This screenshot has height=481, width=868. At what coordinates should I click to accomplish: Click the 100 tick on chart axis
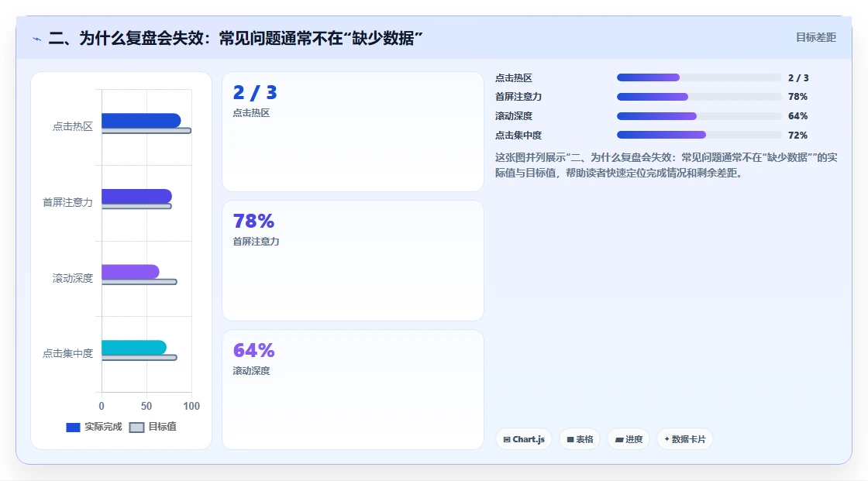pyautogui.click(x=191, y=407)
